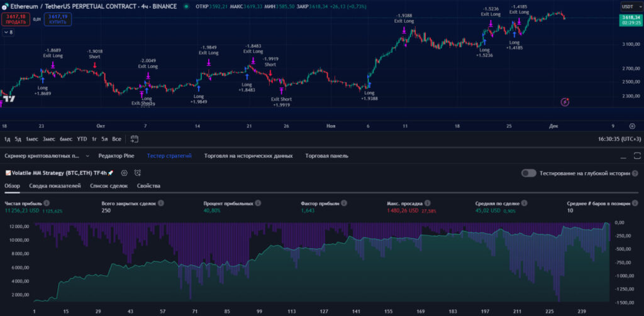
Task: Click the Long entry arrow labeled +1.9388
Action: point(369,85)
